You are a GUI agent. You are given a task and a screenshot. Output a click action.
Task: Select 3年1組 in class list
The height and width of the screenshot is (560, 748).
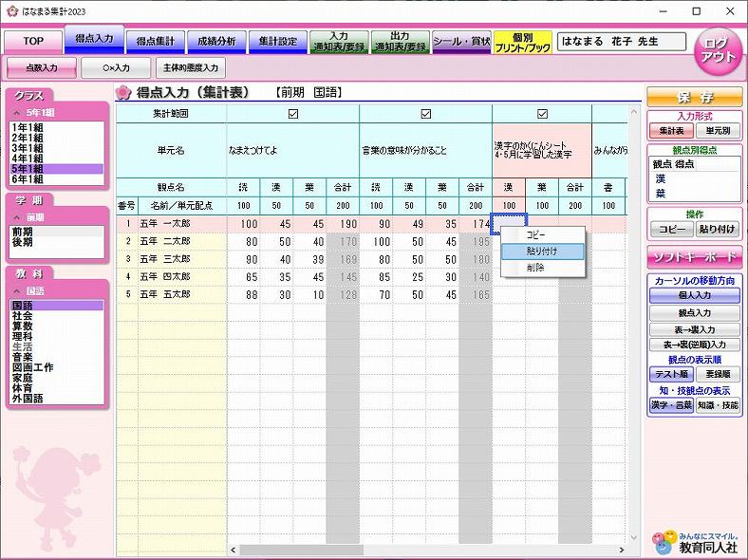[x=56, y=148]
